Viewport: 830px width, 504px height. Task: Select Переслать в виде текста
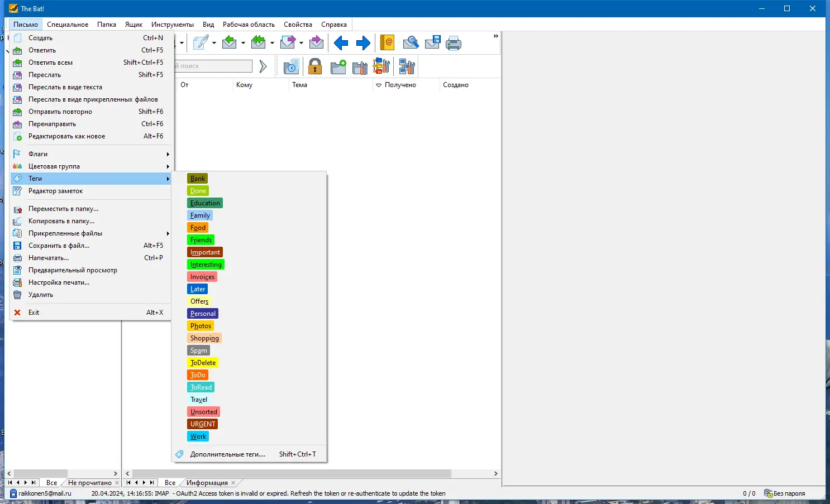tap(91, 87)
